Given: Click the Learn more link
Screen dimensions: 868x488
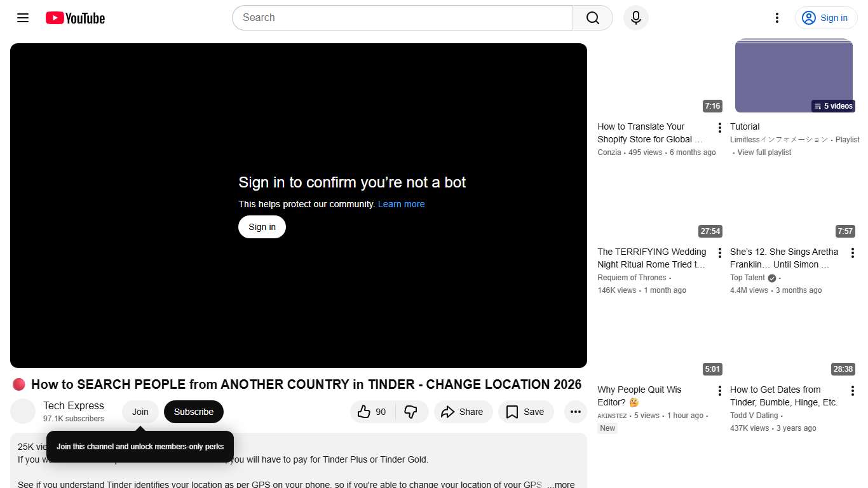Looking at the screenshot, I should 401,204.
